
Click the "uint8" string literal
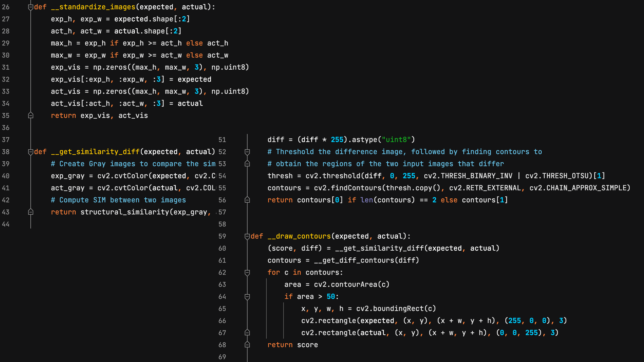[x=396, y=140]
